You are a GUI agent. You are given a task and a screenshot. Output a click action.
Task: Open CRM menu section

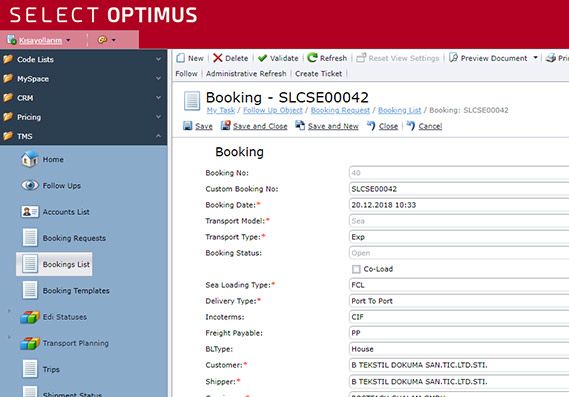(83, 98)
